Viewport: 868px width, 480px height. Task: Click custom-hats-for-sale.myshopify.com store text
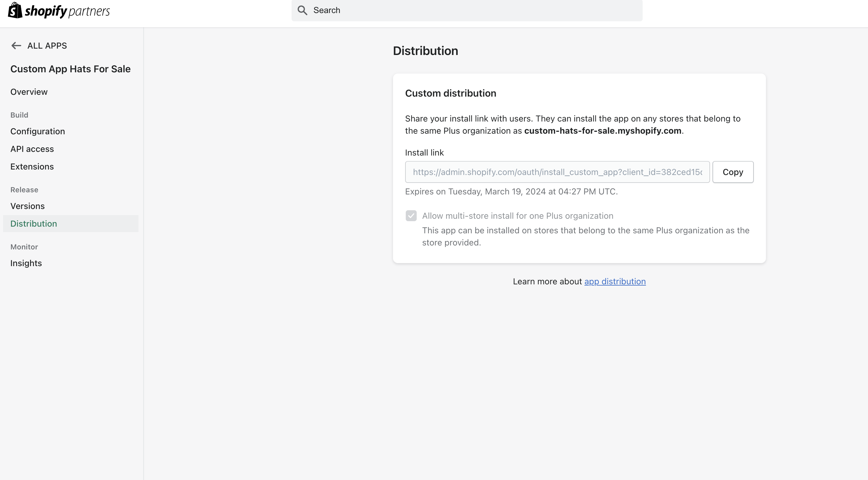[603, 131]
